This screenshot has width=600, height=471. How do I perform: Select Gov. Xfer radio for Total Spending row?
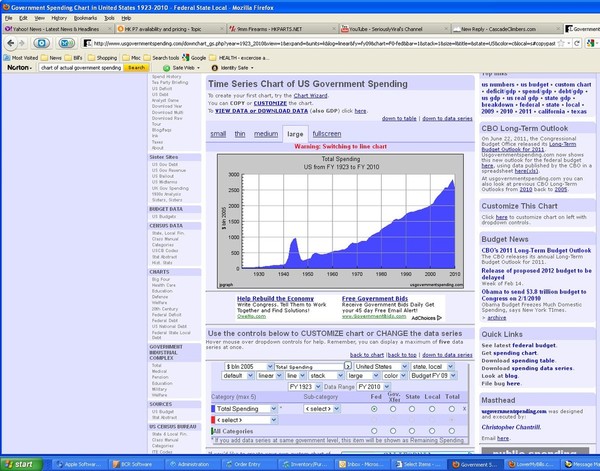coord(393,409)
